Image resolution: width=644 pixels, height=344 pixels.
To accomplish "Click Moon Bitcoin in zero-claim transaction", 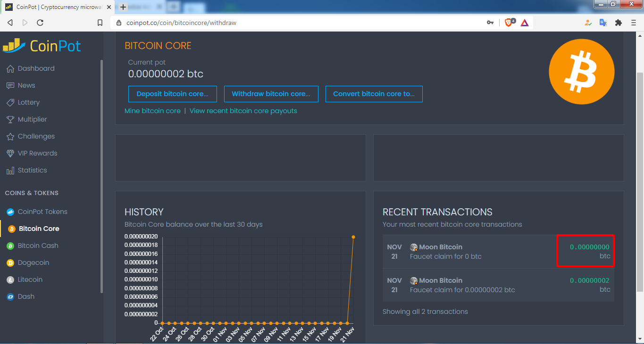I will (x=441, y=247).
